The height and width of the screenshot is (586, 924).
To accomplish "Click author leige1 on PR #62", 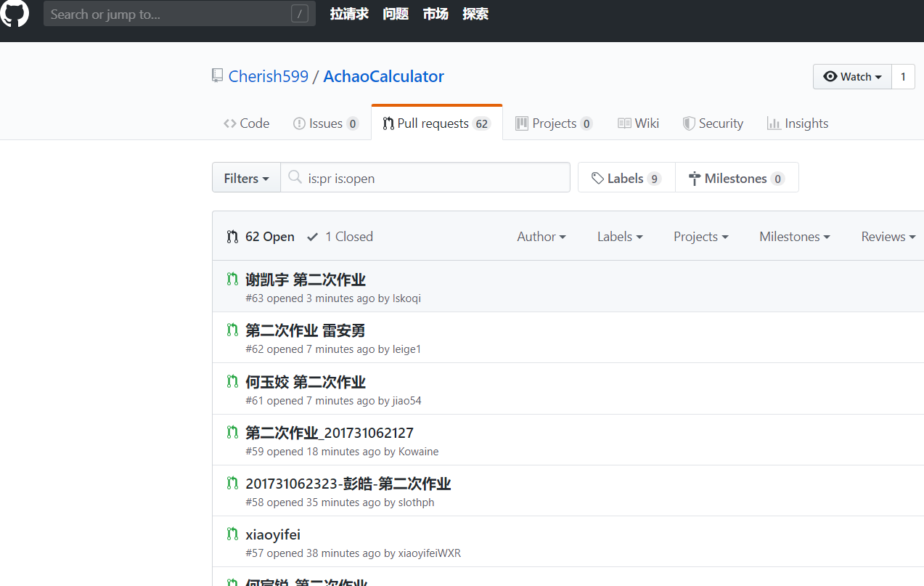I will 406,349.
